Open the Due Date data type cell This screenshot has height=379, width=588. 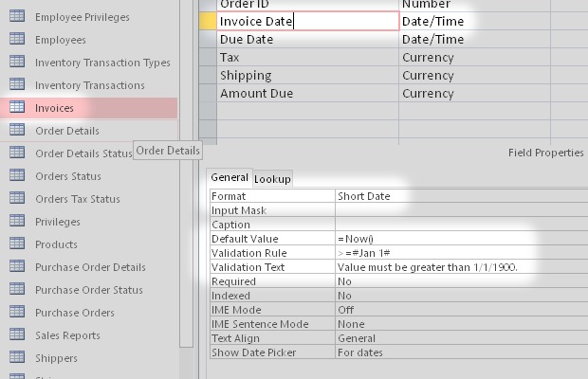[x=446, y=40]
